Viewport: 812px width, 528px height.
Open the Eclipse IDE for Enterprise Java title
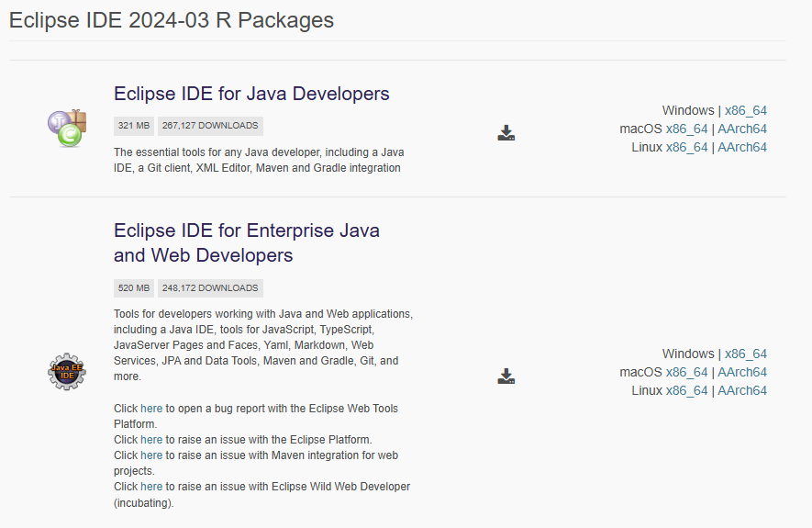[247, 243]
